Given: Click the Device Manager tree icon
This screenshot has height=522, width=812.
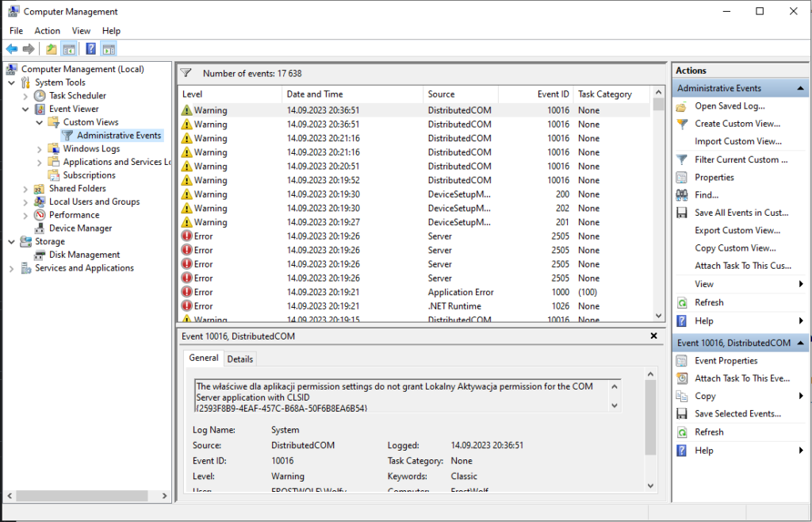Looking at the screenshot, I should 40,228.
